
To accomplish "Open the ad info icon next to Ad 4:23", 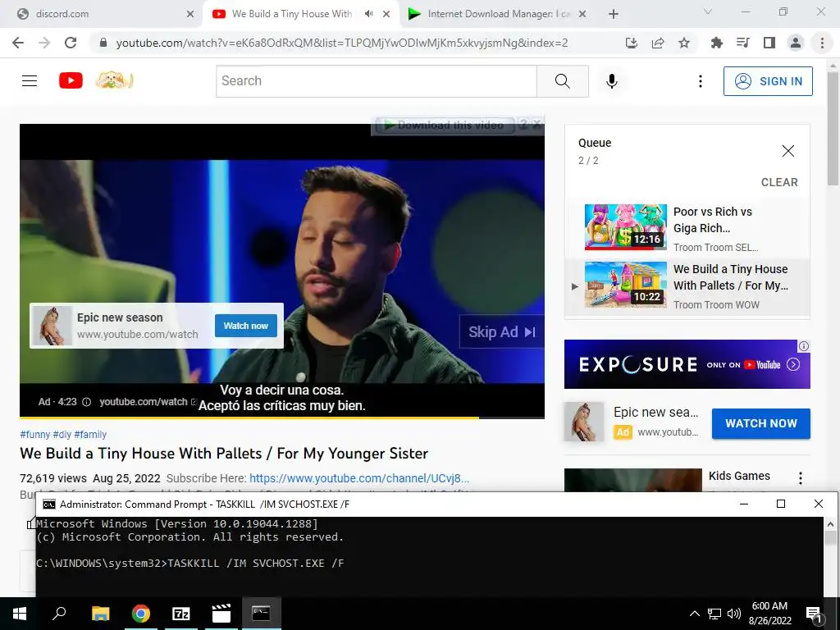I will click(x=86, y=402).
